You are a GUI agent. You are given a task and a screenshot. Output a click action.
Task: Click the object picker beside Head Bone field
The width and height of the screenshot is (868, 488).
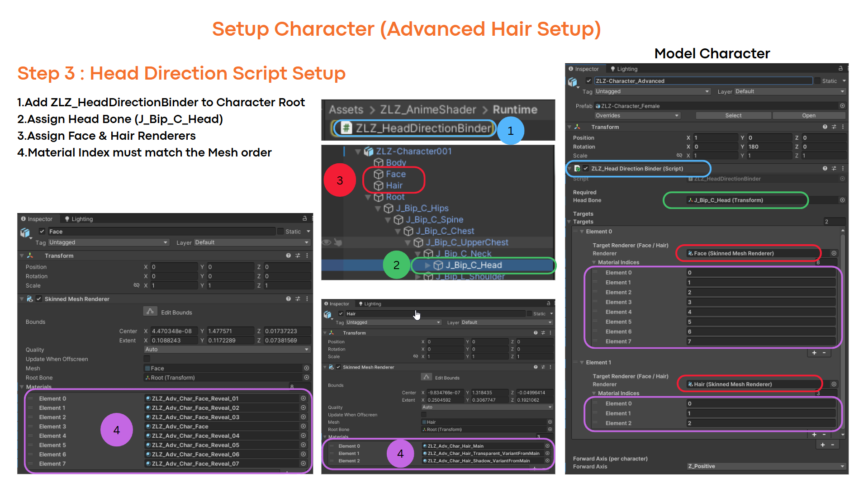click(x=842, y=200)
